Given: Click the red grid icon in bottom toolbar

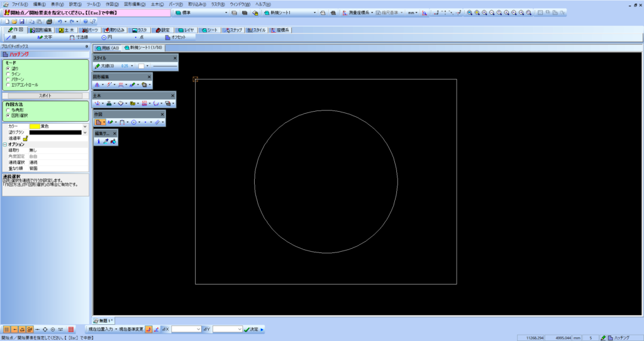Looking at the screenshot, I should (x=71, y=329).
